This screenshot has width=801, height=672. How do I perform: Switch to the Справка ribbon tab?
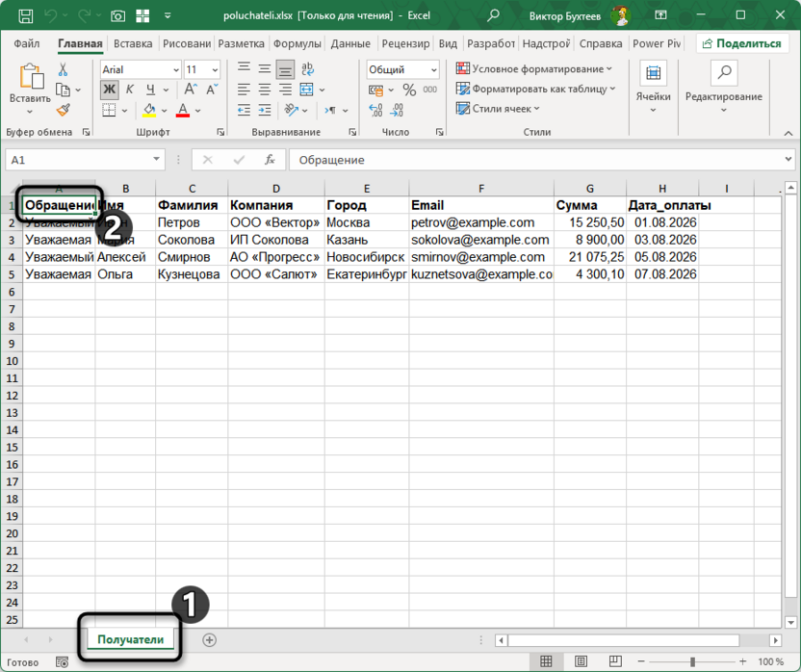tap(601, 44)
